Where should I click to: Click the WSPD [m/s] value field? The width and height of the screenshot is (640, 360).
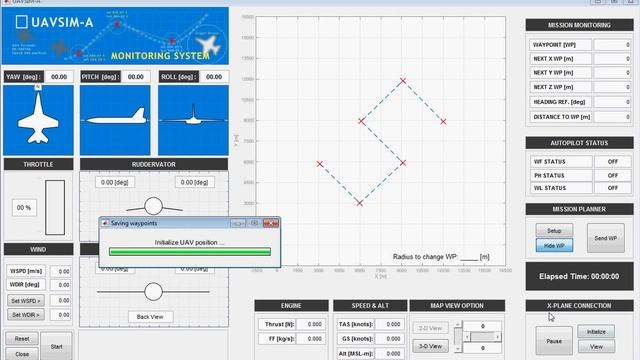click(60, 271)
